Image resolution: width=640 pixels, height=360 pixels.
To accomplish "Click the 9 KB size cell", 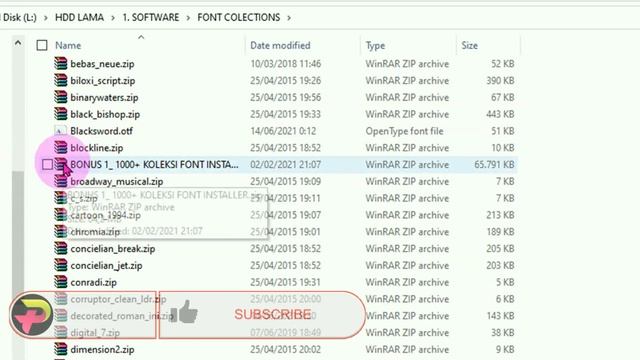I will [505, 350].
